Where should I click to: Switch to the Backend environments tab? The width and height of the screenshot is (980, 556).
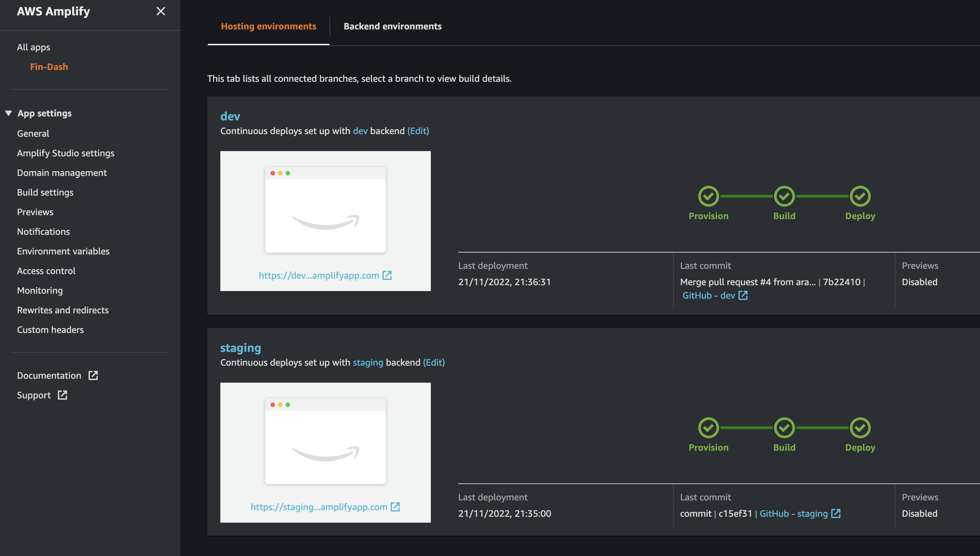point(393,26)
